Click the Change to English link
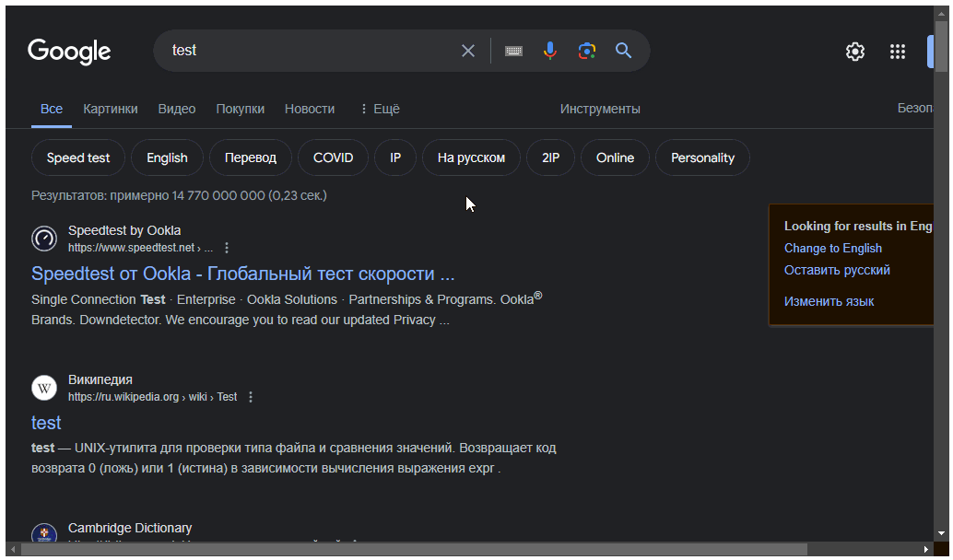This screenshot has width=953, height=560. [x=833, y=248]
